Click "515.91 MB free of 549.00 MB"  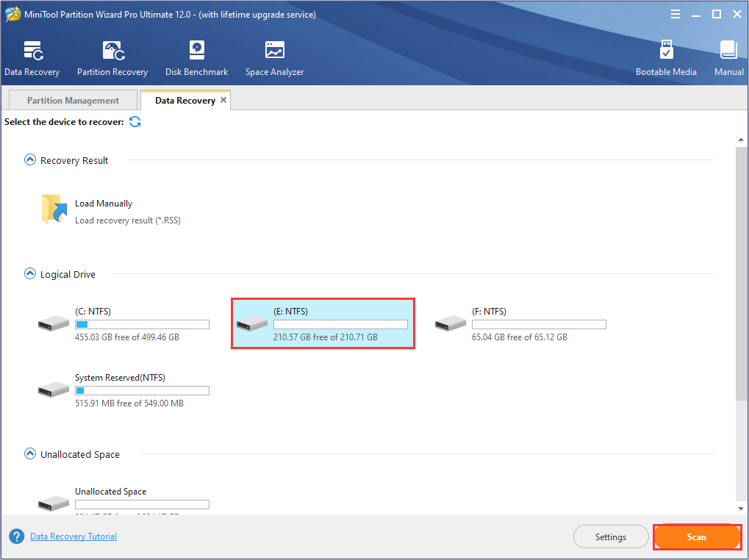(129, 403)
